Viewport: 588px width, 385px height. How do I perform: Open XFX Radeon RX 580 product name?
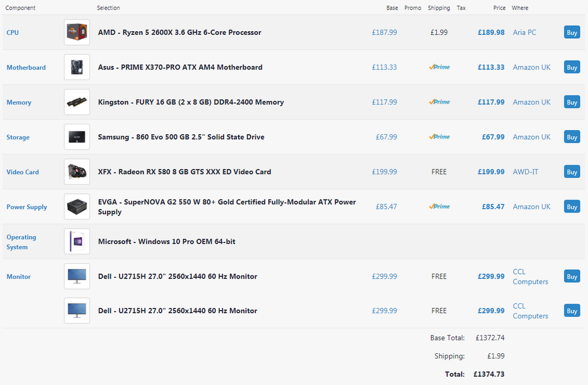click(185, 172)
